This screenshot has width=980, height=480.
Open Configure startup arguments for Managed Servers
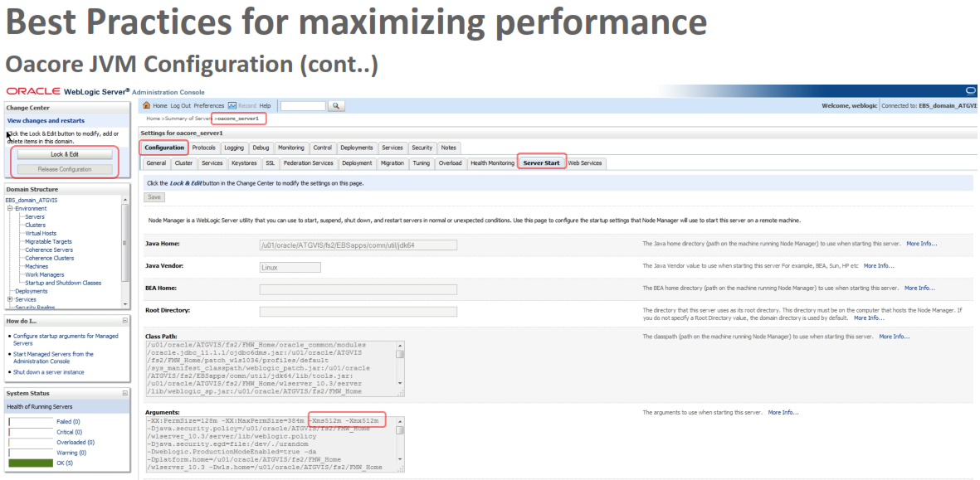click(66, 340)
